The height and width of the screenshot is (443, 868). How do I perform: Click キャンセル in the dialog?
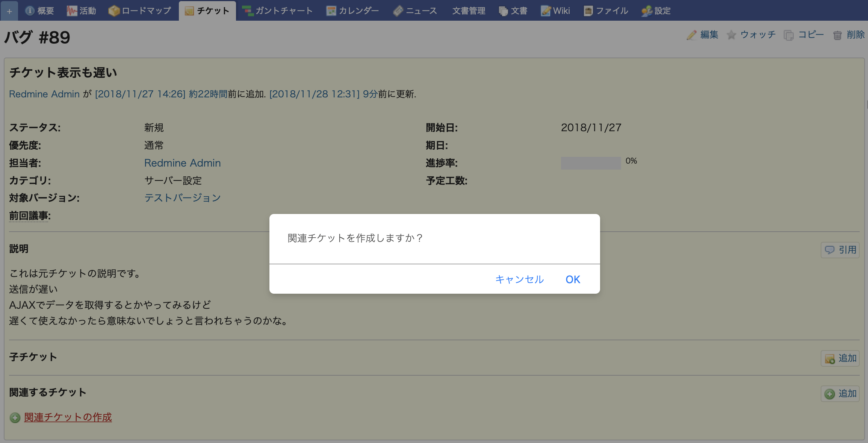tap(519, 279)
